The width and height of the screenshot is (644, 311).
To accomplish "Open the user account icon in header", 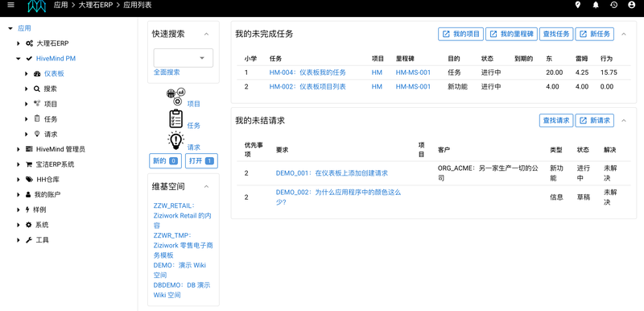I will [x=632, y=5].
